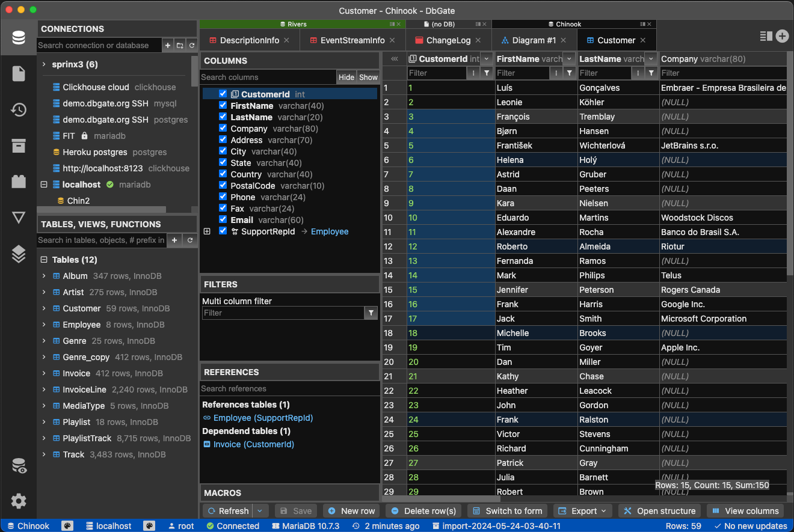
Task: Toggle the Email column checkbox
Action: [x=223, y=219]
